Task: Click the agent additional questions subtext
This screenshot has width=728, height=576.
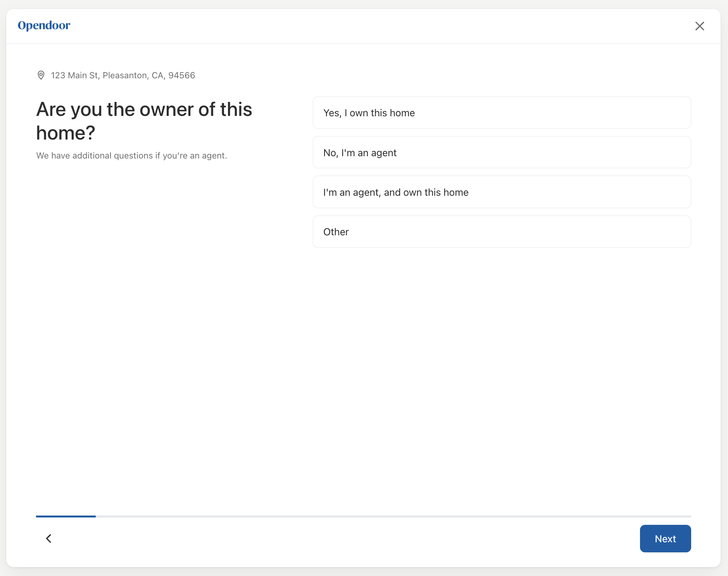Action: pyautogui.click(x=131, y=155)
